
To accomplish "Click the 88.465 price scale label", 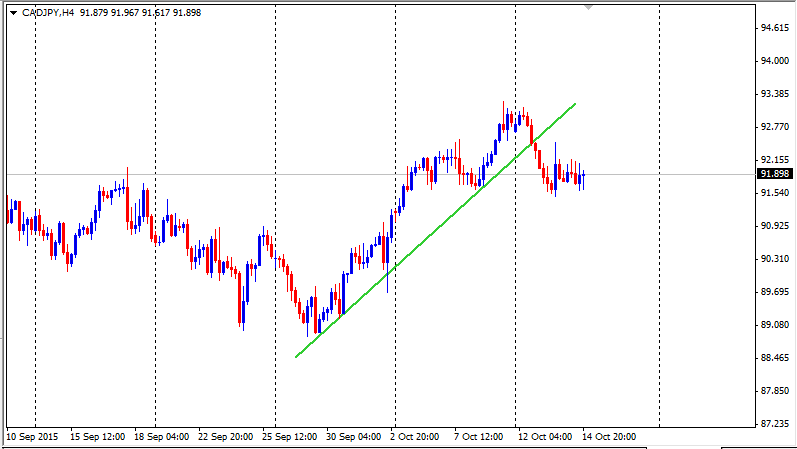I will (775, 358).
